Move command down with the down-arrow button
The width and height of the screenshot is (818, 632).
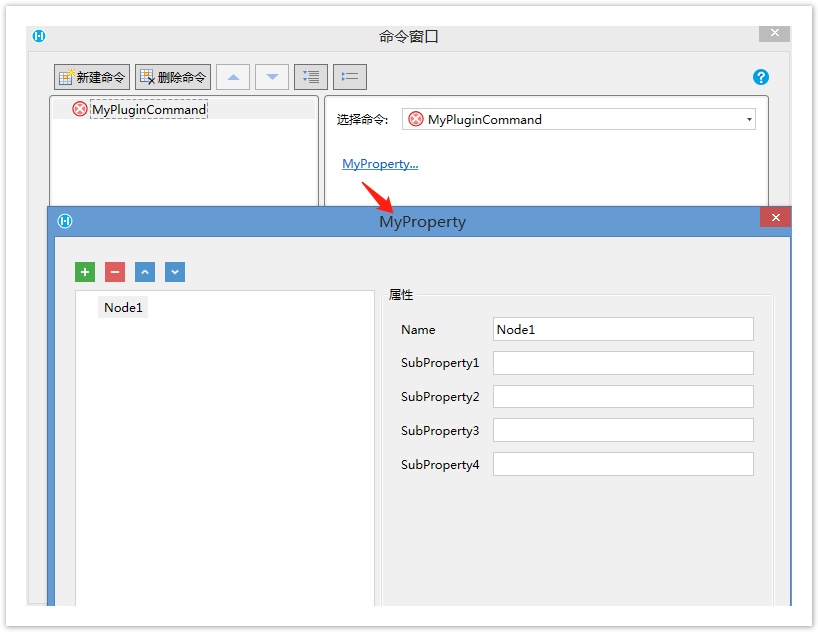tap(272, 77)
